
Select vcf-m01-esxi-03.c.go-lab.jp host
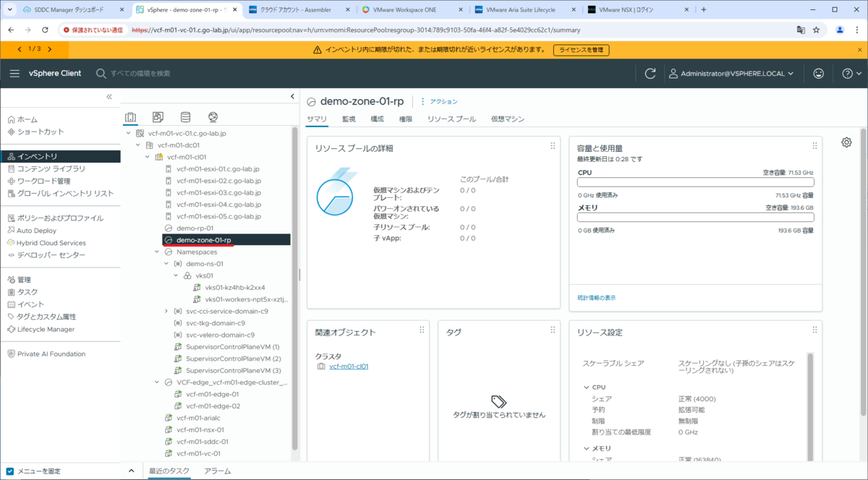pos(218,192)
